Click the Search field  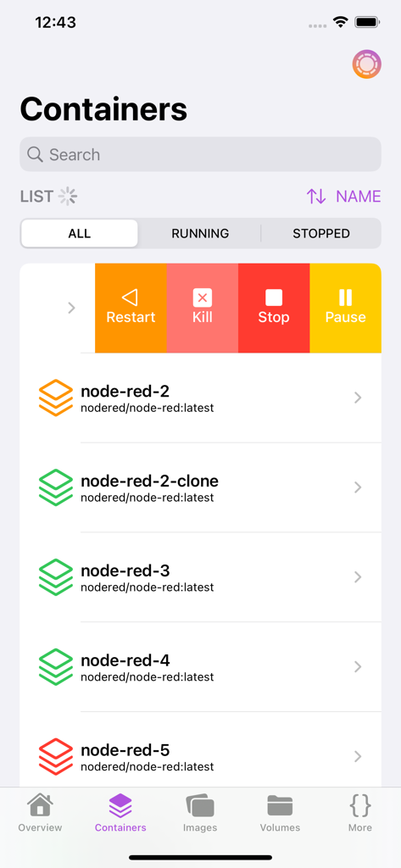point(200,154)
